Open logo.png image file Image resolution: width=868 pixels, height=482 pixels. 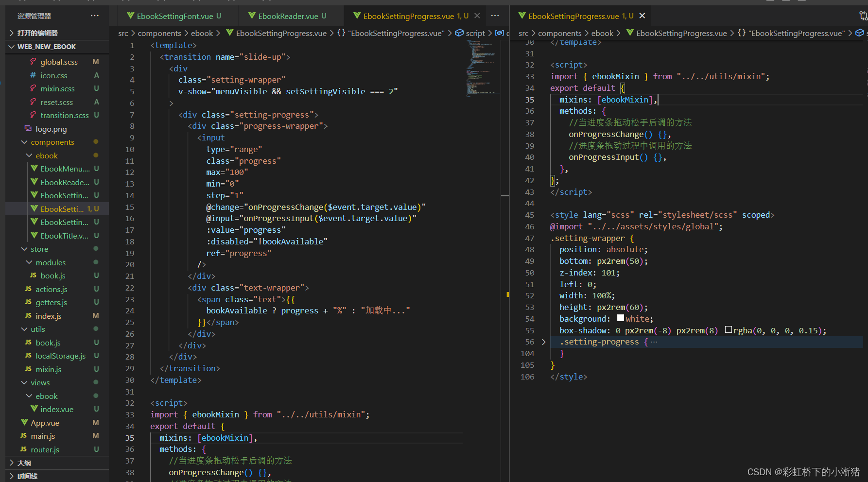[x=51, y=129]
